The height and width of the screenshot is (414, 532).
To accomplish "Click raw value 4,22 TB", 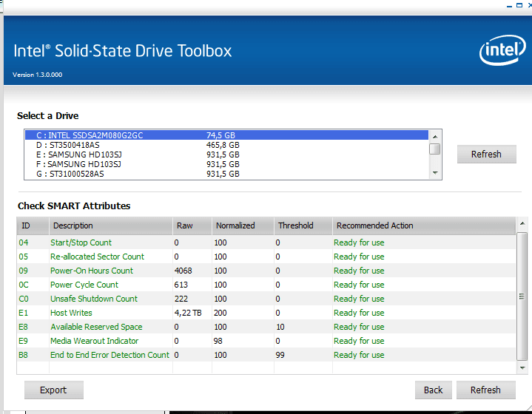I will (x=188, y=313).
